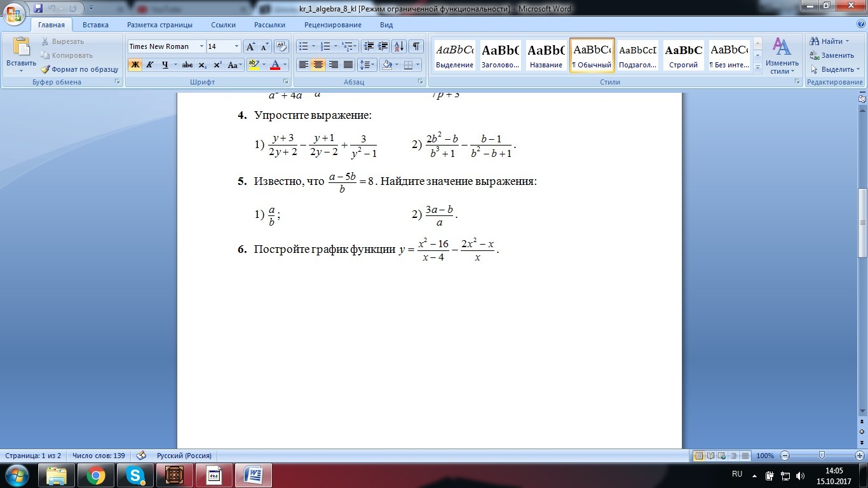The image size is (868, 488).
Task: Expand the bullets list dropdown arrow
Action: click(313, 46)
